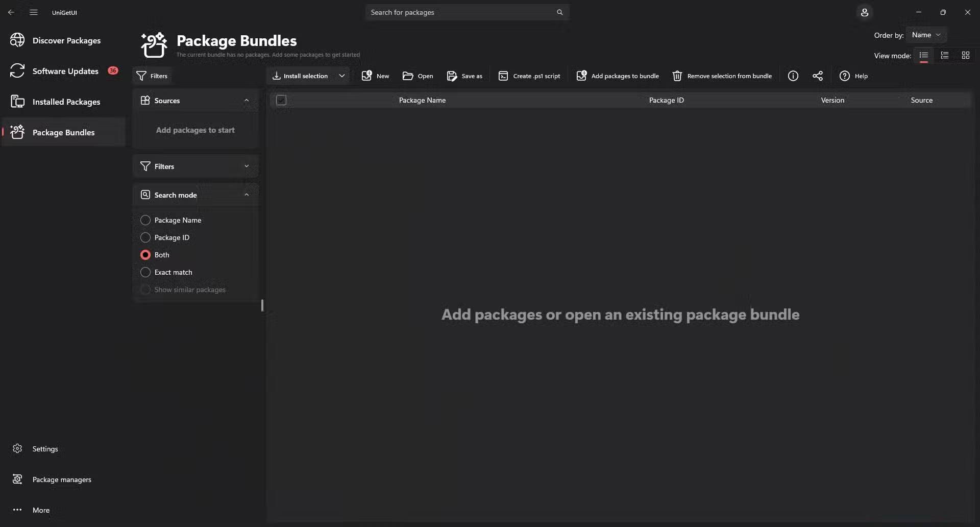Click the Search for packages field
Viewport: 980px width, 527px height.
click(x=467, y=12)
